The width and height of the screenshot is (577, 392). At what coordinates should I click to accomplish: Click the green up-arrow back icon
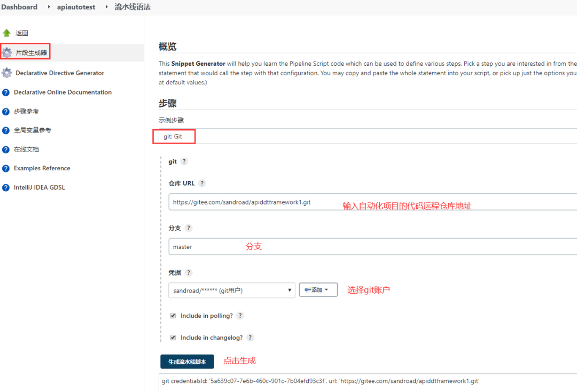point(6,33)
